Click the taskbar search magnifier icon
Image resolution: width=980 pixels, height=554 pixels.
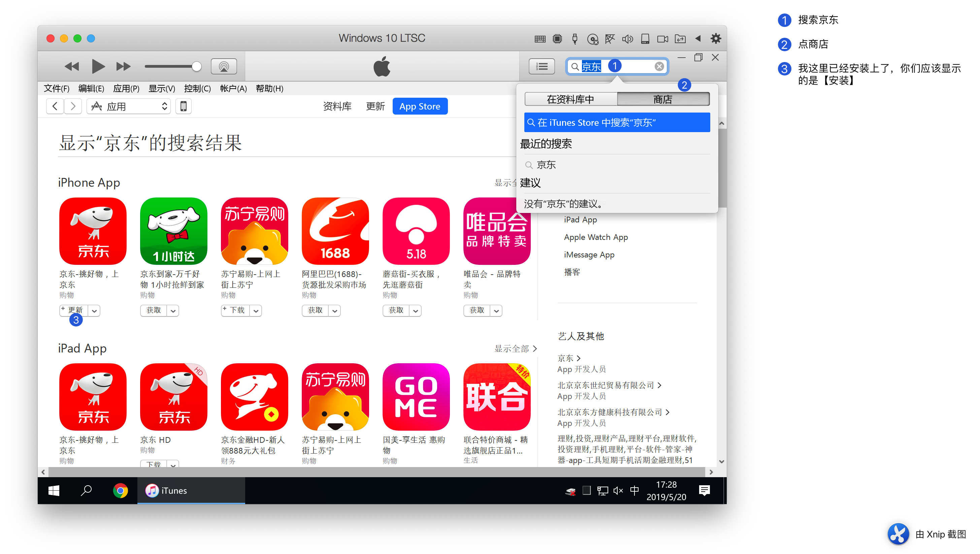coord(86,491)
